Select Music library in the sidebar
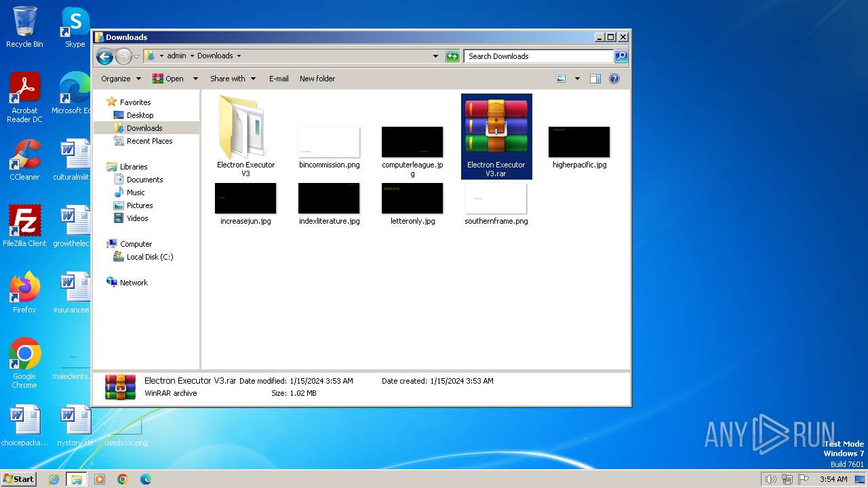This screenshot has width=868, height=488. point(136,192)
